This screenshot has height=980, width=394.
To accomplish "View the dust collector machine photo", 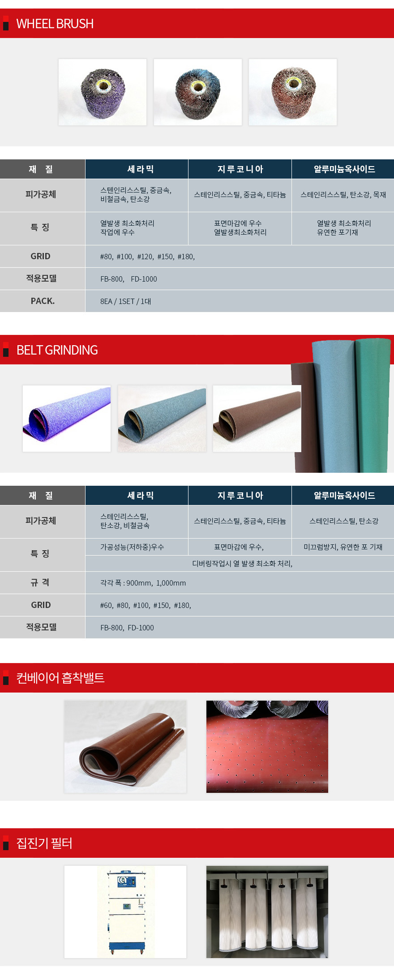I will coord(125,912).
